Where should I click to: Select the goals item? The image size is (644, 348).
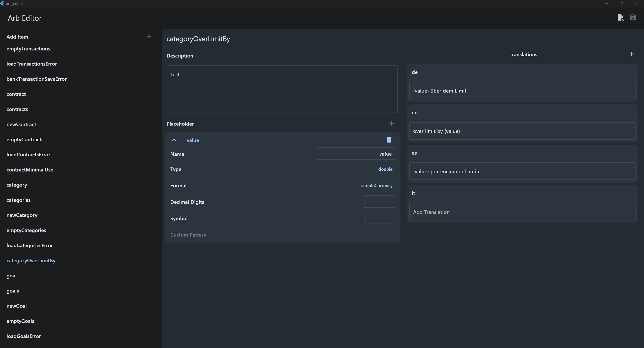(13, 291)
